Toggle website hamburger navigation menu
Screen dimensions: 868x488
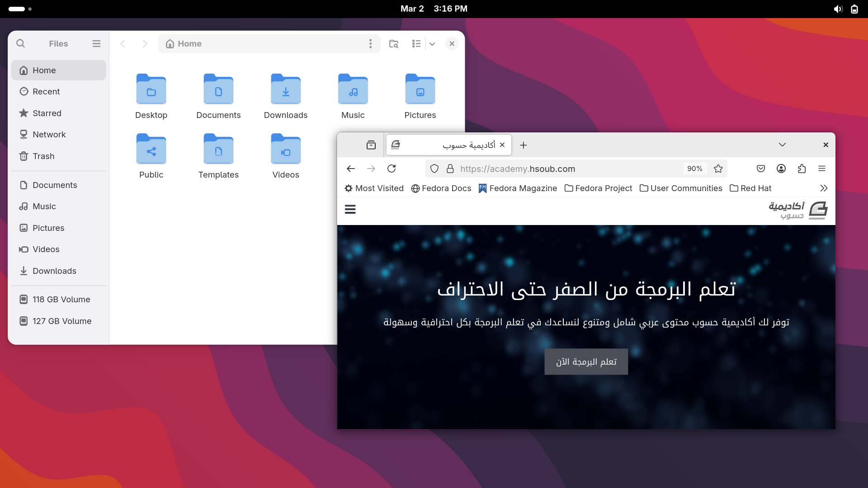tap(350, 209)
